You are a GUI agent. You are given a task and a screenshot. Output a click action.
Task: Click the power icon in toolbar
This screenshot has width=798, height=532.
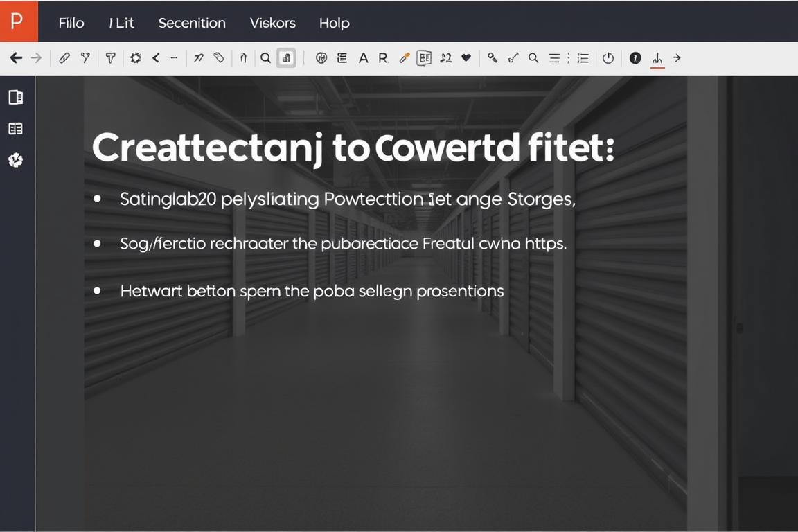pos(608,58)
